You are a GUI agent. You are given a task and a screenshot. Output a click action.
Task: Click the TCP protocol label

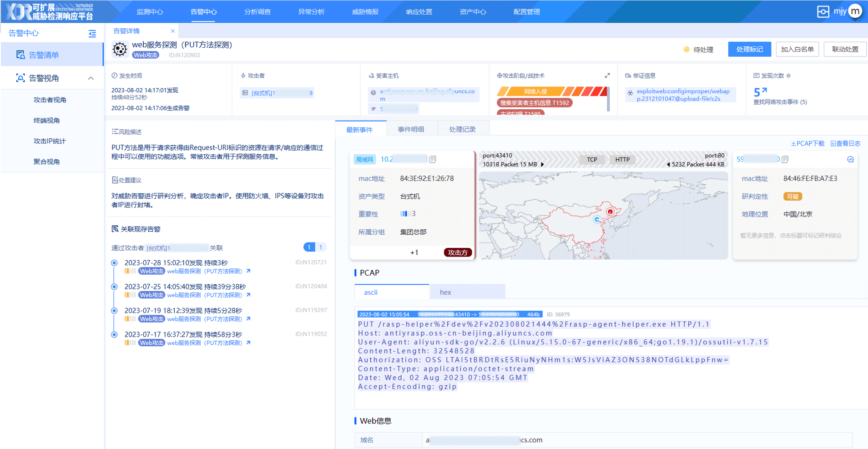(592, 160)
